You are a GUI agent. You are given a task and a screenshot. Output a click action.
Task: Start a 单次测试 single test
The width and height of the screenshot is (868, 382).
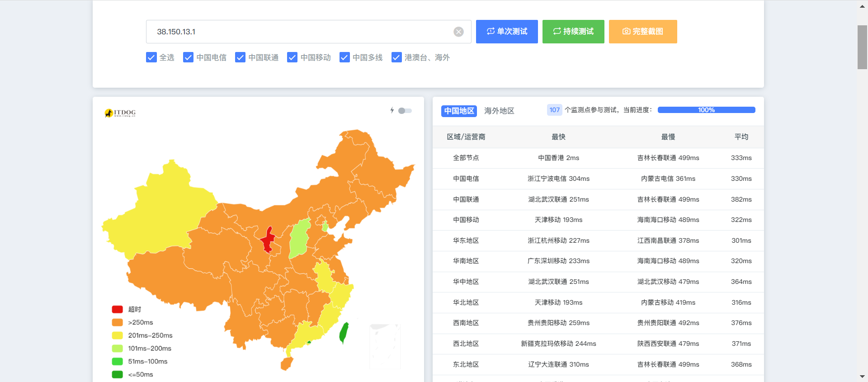[507, 32]
